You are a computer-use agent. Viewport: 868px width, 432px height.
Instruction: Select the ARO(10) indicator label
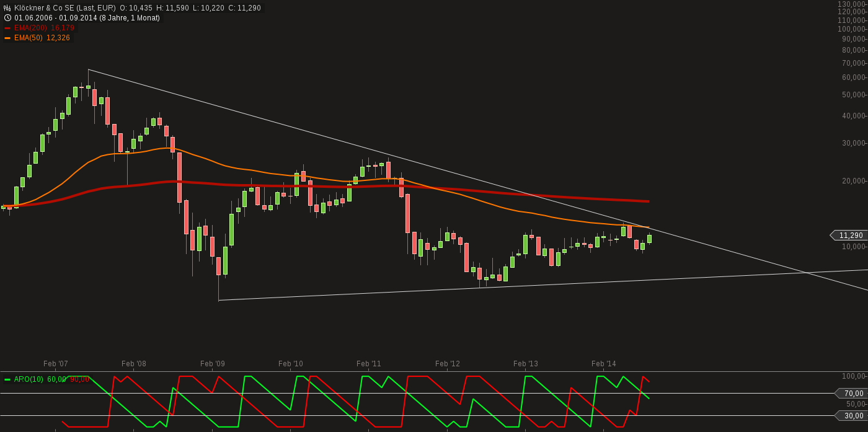[x=29, y=379]
